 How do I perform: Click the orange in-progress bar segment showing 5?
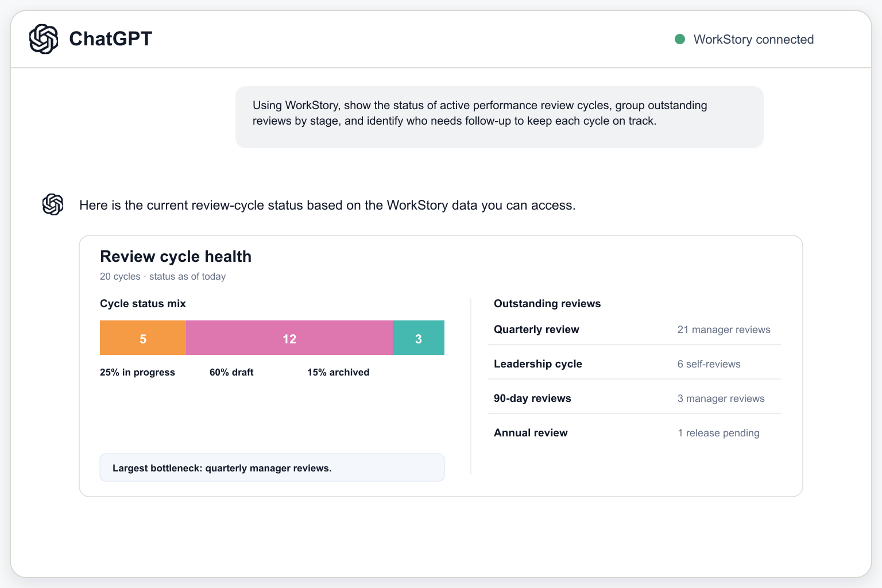[143, 338]
